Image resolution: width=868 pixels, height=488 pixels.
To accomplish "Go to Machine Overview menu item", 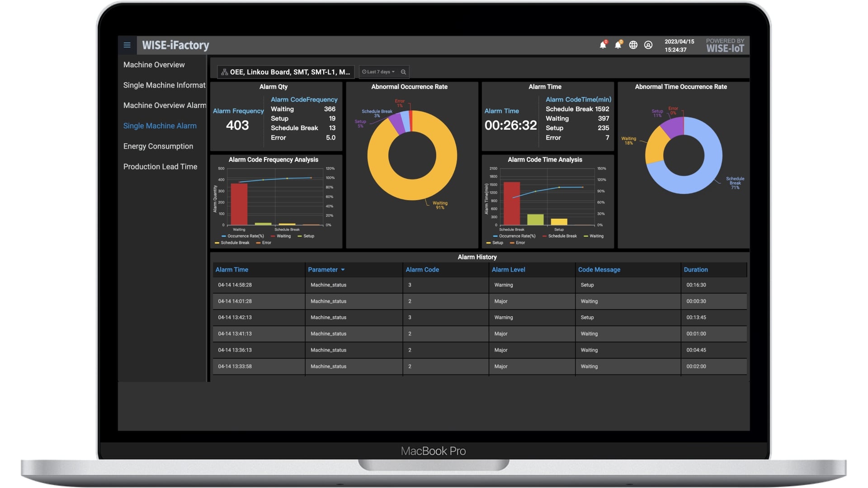I will pyautogui.click(x=154, y=65).
